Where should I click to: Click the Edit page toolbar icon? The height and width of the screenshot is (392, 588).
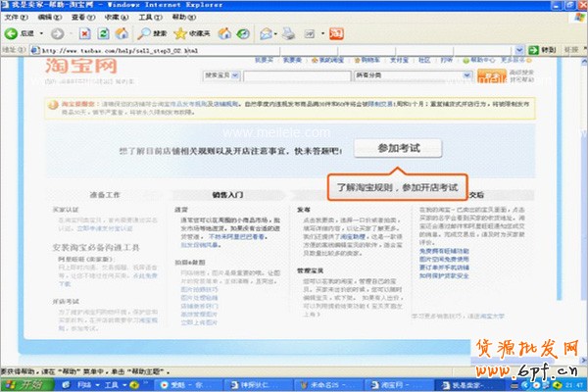pyautogui.click(x=310, y=33)
